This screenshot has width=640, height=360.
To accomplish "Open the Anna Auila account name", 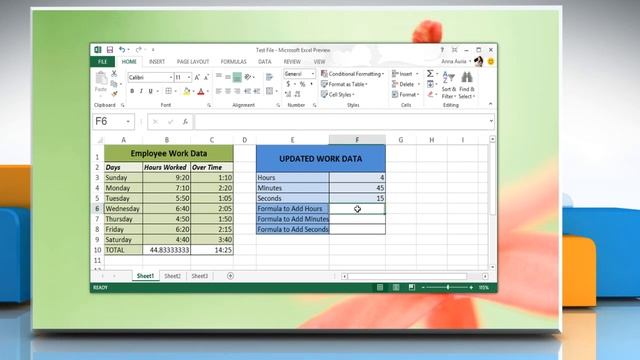I will tap(453, 61).
